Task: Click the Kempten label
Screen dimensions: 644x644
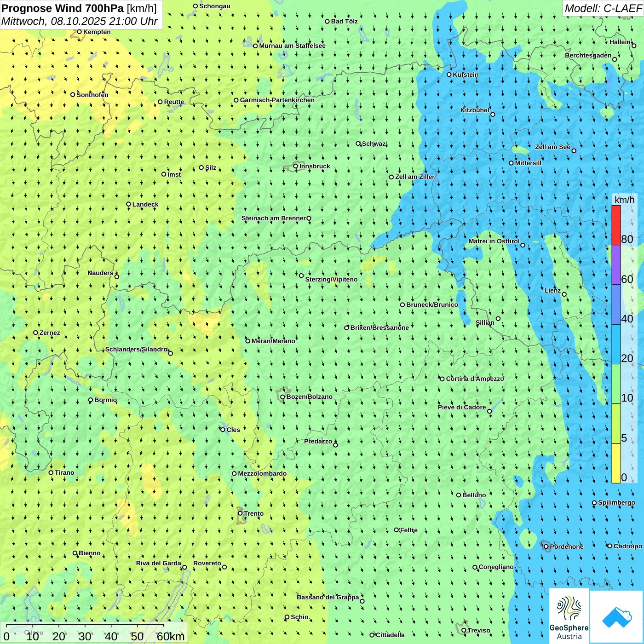Action: (x=97, y=32)
